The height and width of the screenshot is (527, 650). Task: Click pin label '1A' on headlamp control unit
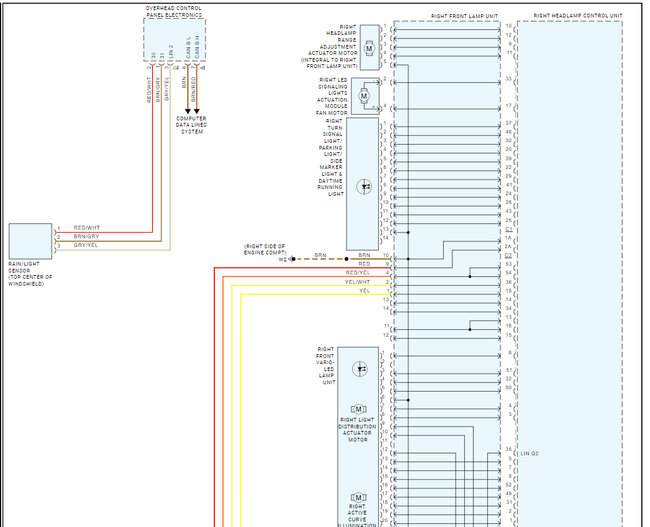click(x=508, y=238)
